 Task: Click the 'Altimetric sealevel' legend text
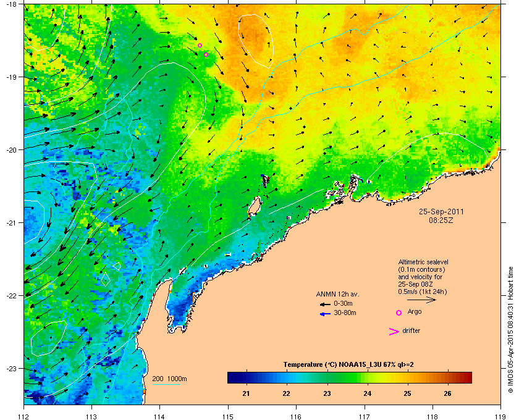[423, 262]
